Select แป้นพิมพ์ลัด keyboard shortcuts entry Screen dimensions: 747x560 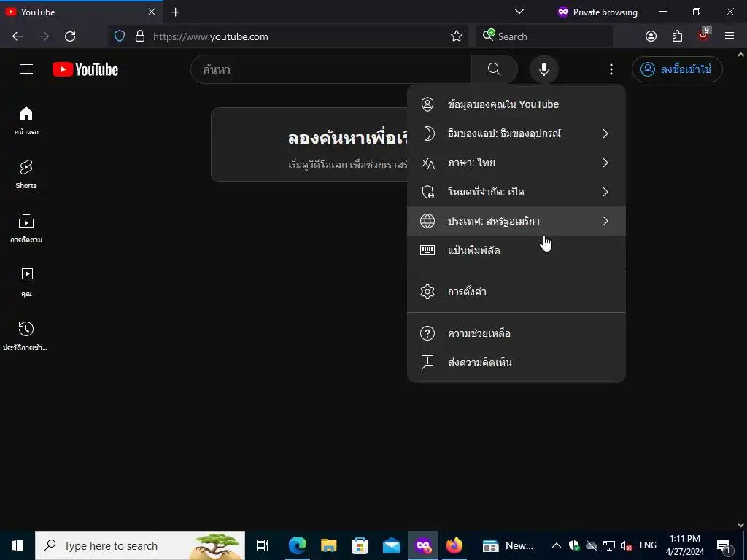pyautogui.click(x=516, y=250)
